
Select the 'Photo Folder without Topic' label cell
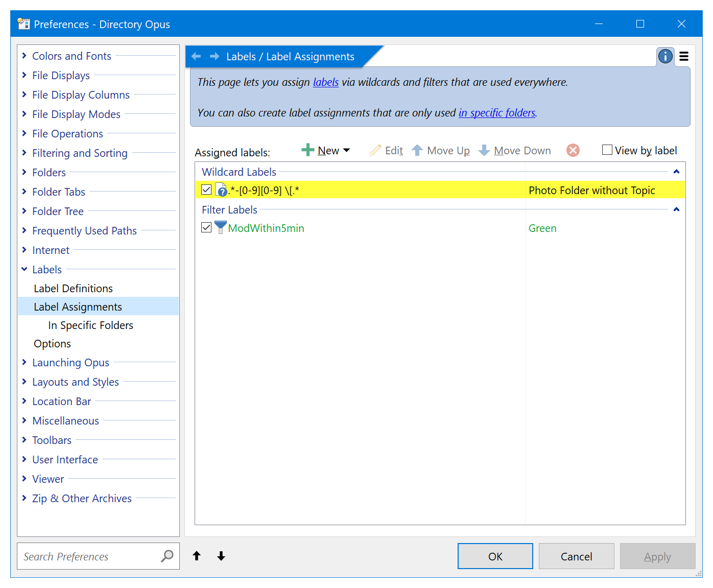[x=592, y=190]
